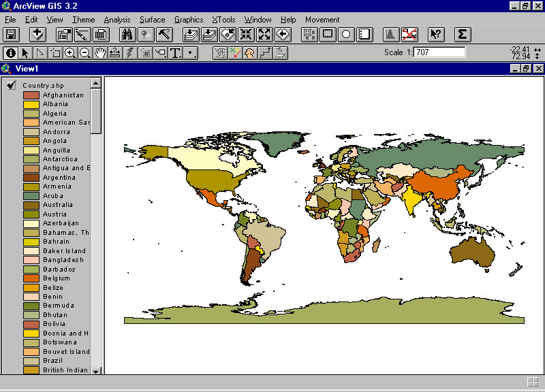
Task: Toggle the Country.shp theme checkbox
Action: click(12, 85)
